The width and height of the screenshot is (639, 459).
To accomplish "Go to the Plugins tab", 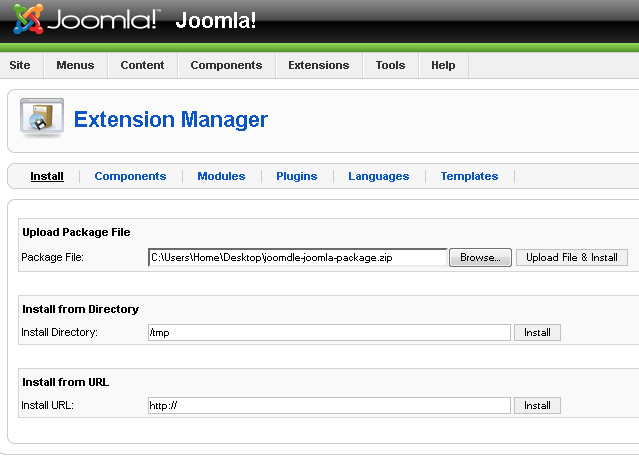I will 296,176.
